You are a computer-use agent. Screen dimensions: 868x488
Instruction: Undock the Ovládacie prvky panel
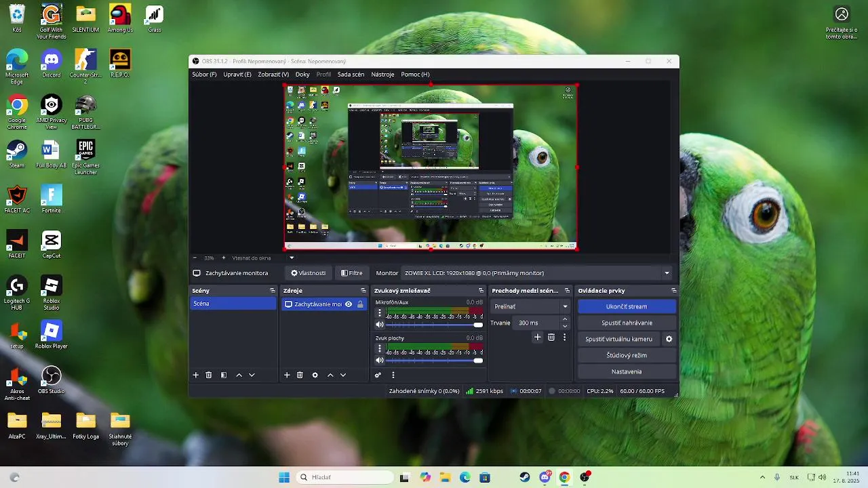674,291
